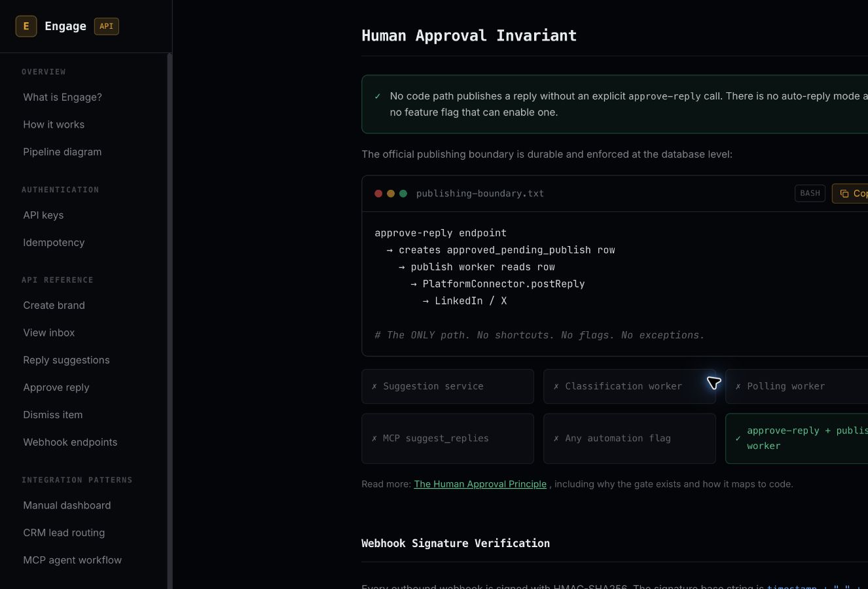
Task: Click the API REFERENCE section label
Action: coord(58,280)
